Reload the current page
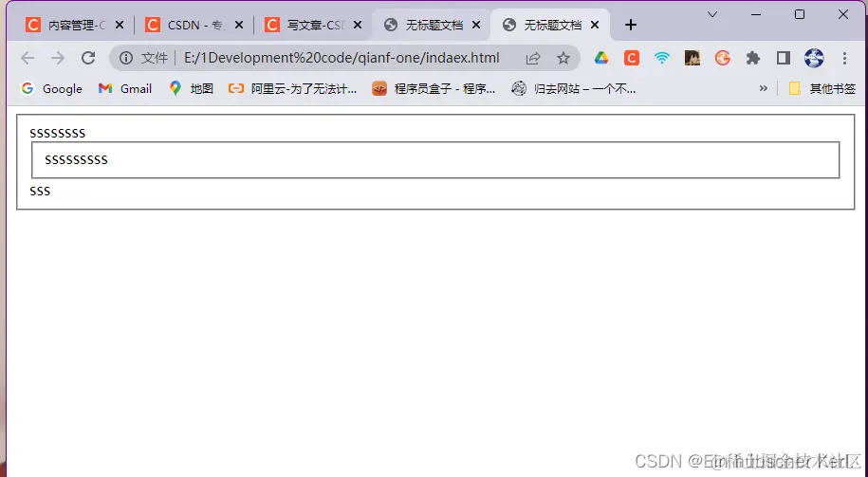Screen dimensions: 868x477 coord(88,58)
